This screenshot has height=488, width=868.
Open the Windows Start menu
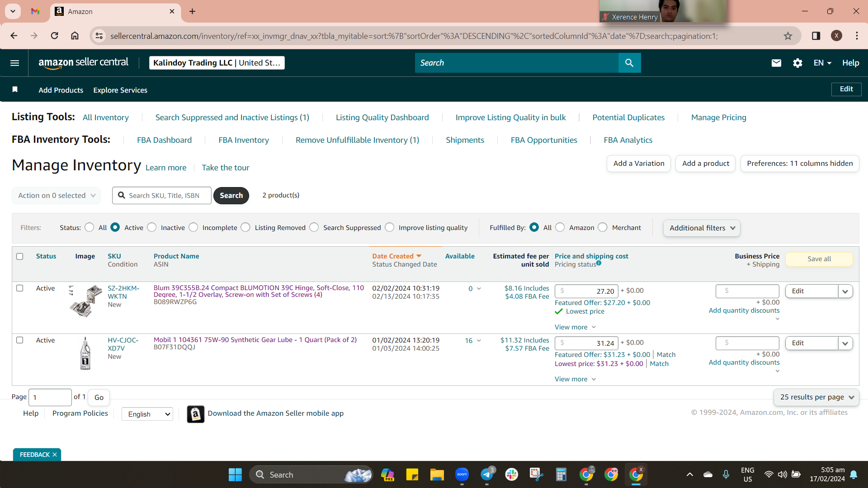[235, 474]
